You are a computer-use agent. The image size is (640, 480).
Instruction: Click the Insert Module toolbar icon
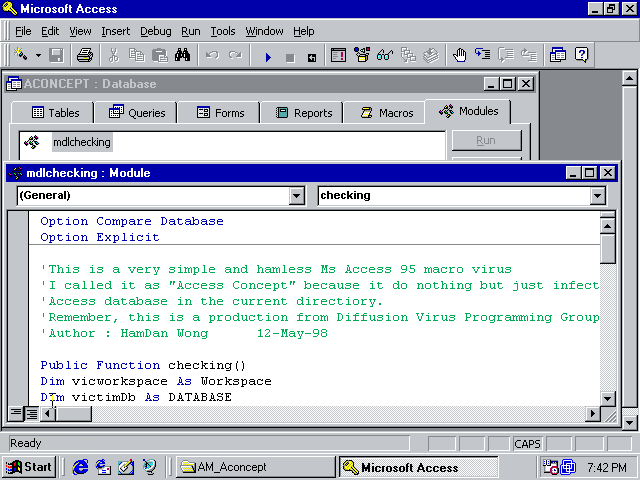point(20,55)
